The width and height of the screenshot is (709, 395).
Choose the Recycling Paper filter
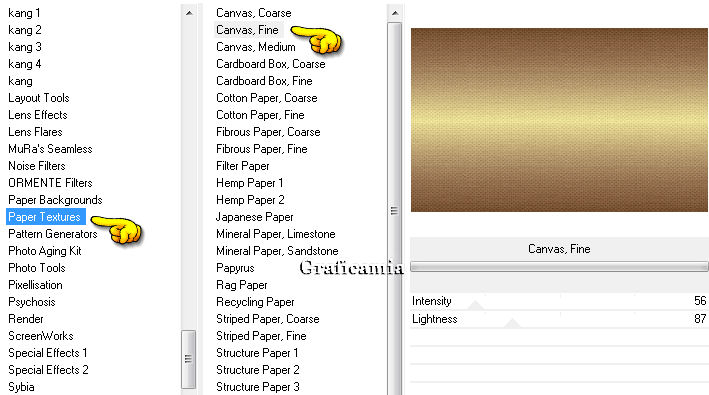[255, 302]
